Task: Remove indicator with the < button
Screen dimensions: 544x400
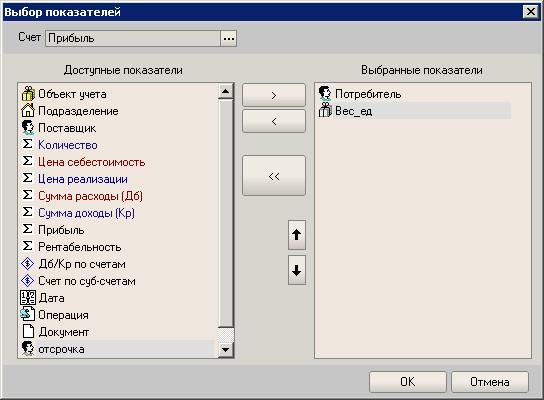Action: pyautogui.click(x=274, y=121)
